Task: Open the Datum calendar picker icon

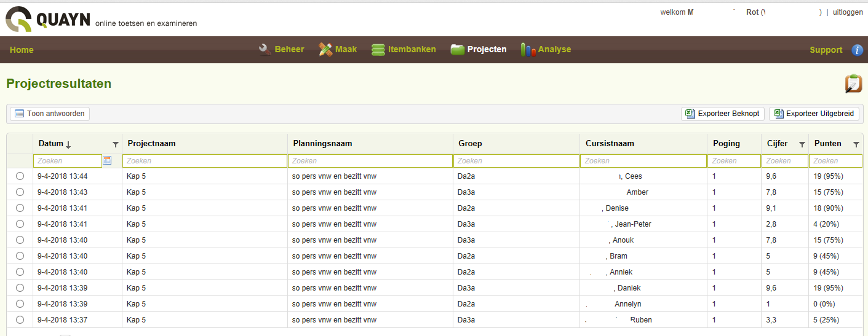Action: (x=107, y=160)
